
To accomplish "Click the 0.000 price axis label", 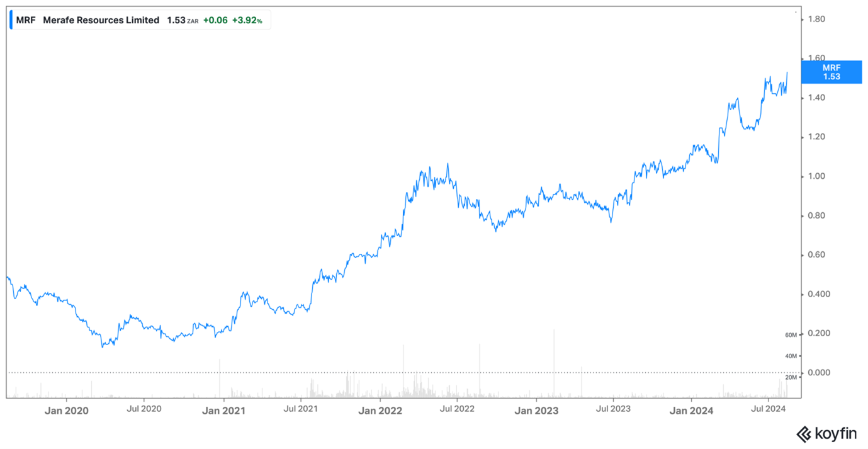I will [x=819, y=372].
